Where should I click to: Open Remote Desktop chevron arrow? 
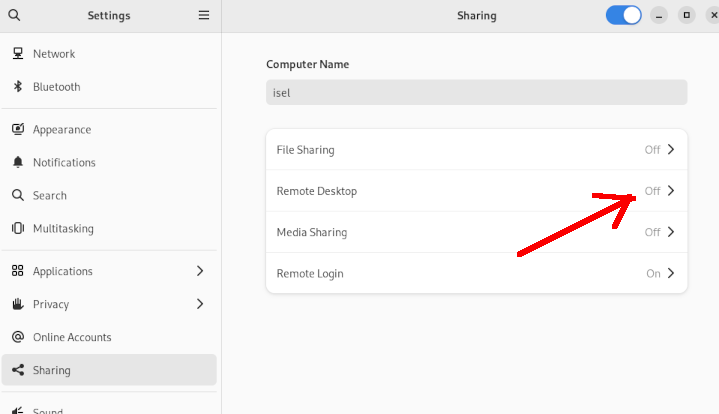(671, 191)
